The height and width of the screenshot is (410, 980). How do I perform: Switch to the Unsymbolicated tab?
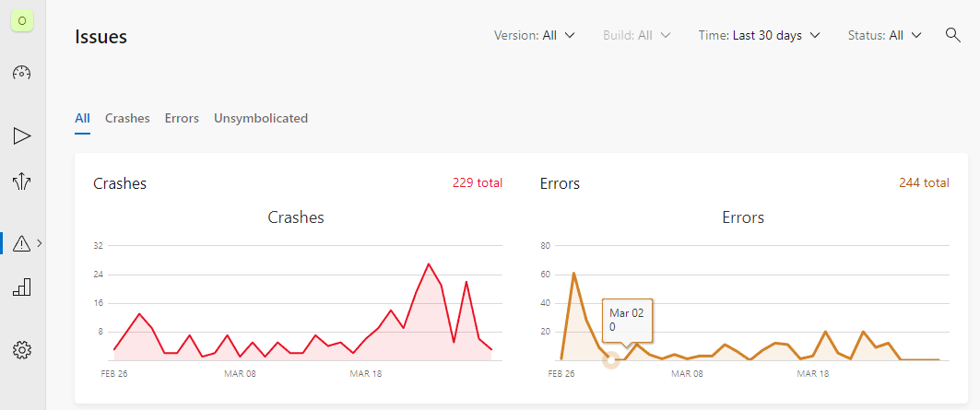click(261, 118)
